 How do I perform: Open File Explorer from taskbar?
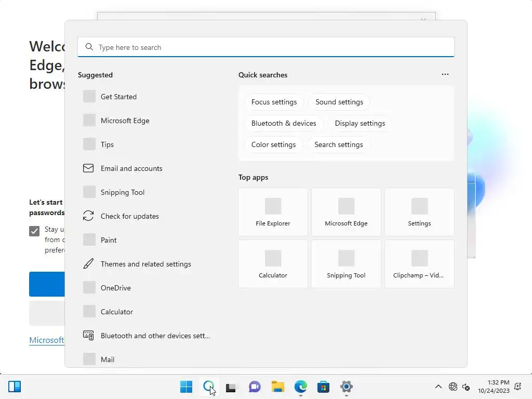tap(277, 387)
